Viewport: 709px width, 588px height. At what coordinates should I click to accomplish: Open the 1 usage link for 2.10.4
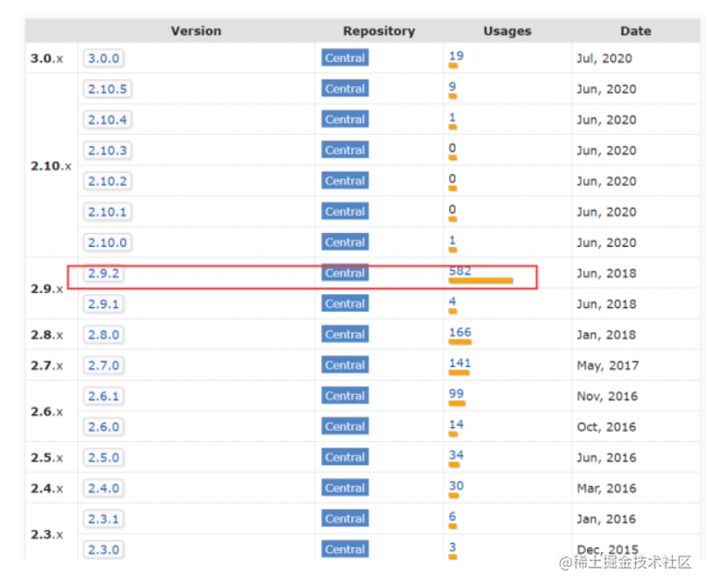point(452,117)
